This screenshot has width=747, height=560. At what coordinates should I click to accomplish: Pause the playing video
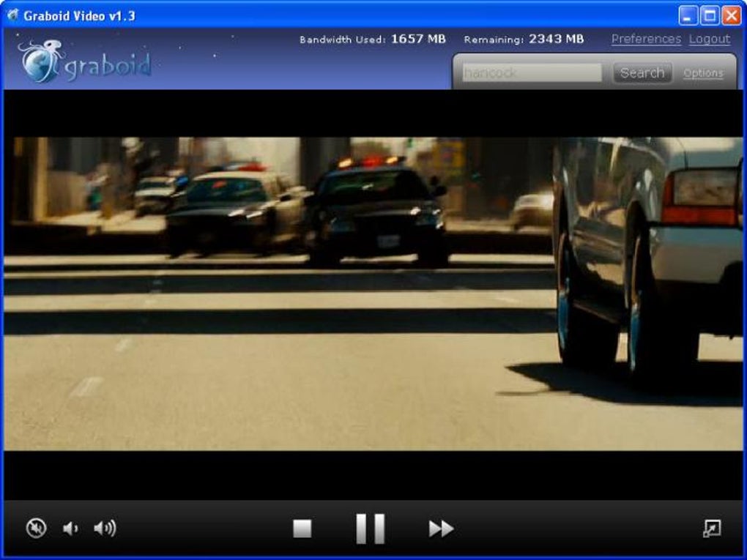click(371, 529)
